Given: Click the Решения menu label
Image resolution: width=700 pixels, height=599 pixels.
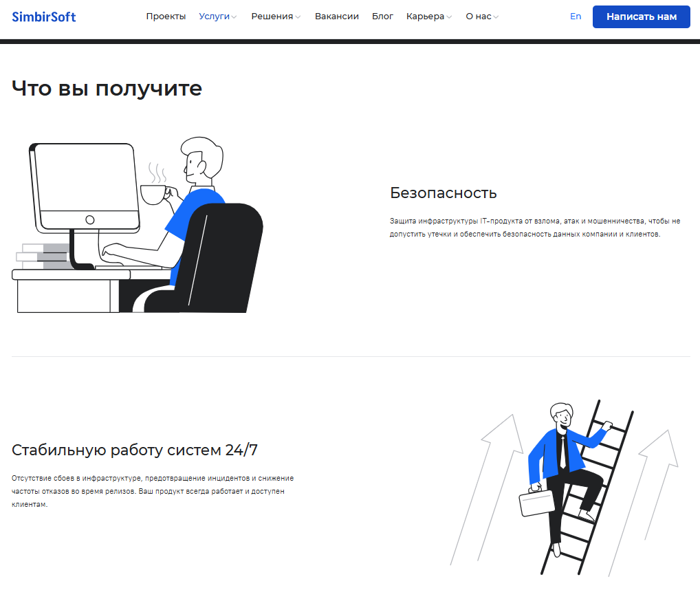Looking at the screenshot, I should pos(272,16).
